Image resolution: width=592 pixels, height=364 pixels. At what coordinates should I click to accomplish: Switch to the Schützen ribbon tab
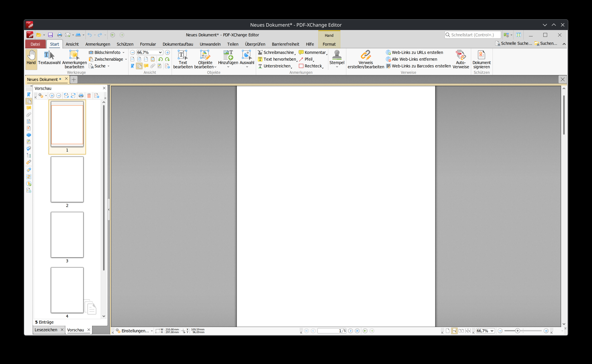125,44
